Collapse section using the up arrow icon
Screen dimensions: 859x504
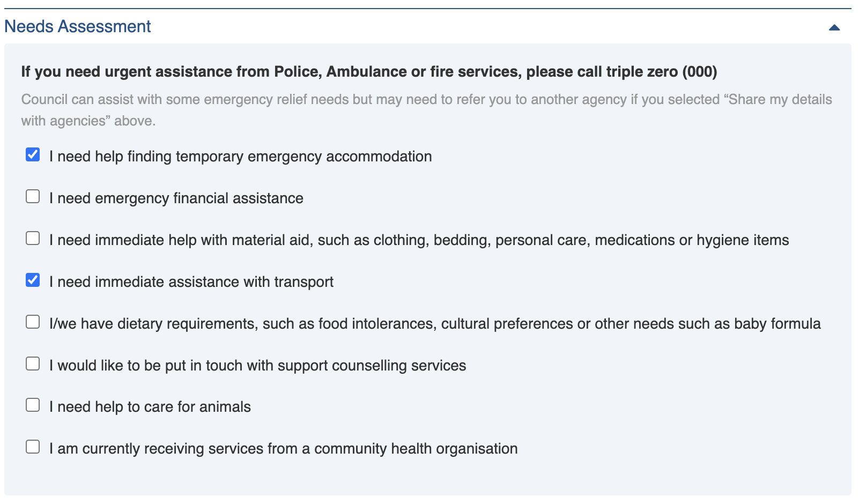834,27
